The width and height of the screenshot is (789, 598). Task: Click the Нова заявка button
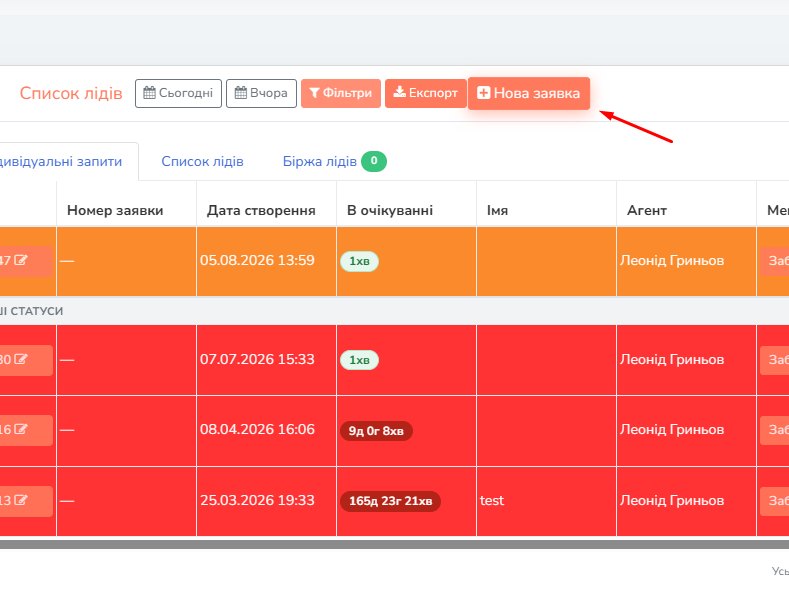coord(529,93)
